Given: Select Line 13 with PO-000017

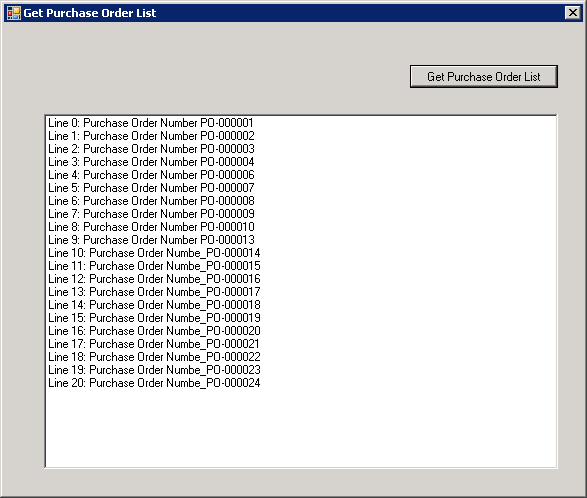Looking at the screenshot, I should click(x=154, y=292).
